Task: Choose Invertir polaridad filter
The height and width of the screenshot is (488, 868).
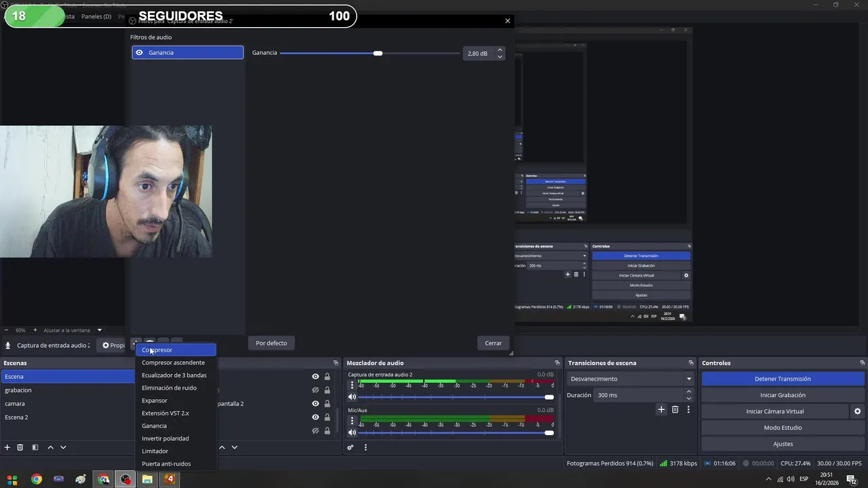Action: tap(176, 439)
